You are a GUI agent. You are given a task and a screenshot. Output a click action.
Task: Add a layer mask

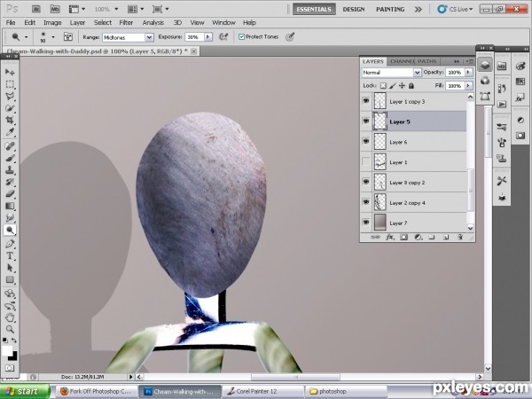click(403, 237)
